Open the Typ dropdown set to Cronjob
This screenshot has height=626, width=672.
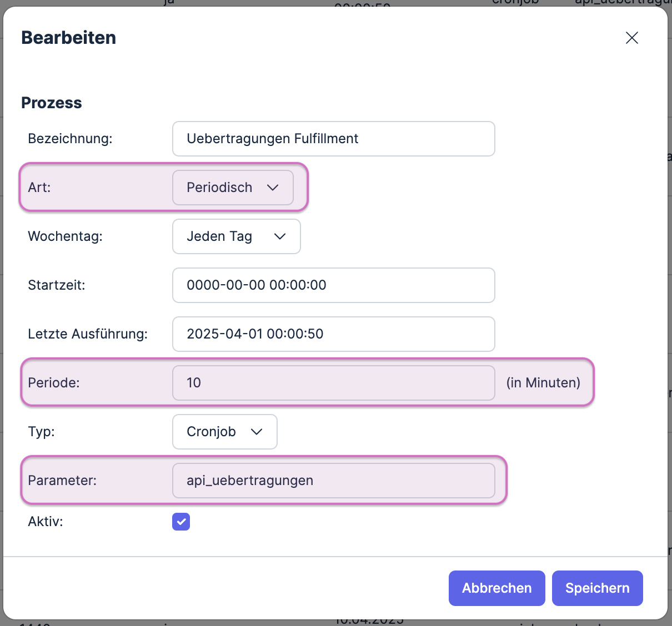tap(224, 432)
